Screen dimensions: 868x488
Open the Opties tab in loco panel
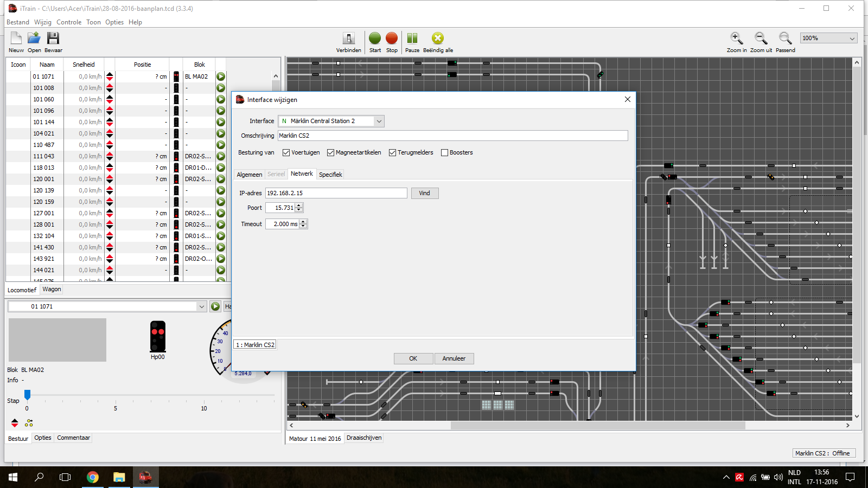coord(43,438)
